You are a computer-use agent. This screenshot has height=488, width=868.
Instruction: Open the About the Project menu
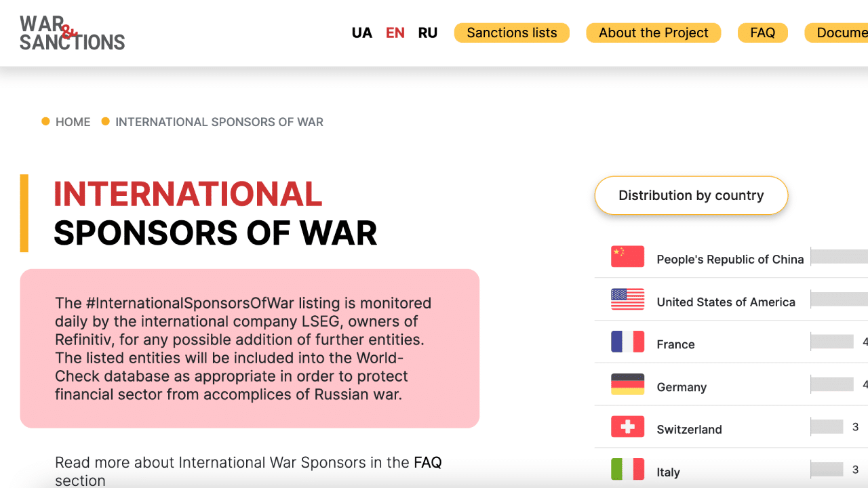coord(653,33)
